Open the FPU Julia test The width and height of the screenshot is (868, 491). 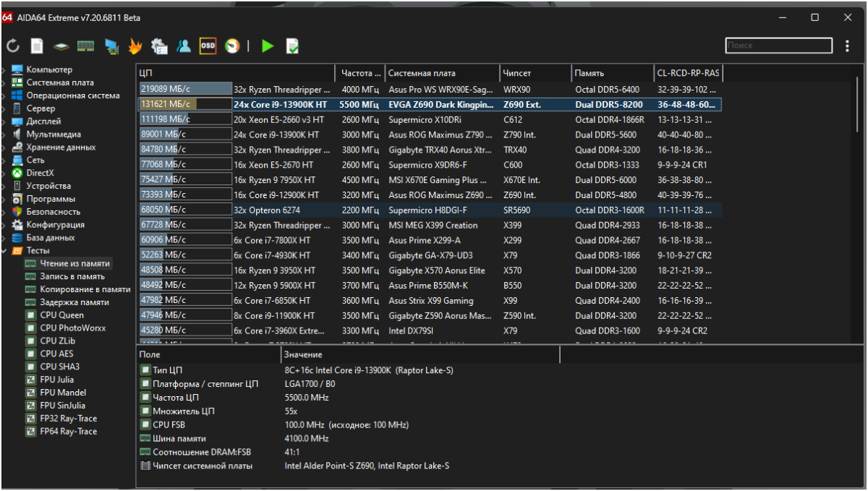(x=56, y=380)
